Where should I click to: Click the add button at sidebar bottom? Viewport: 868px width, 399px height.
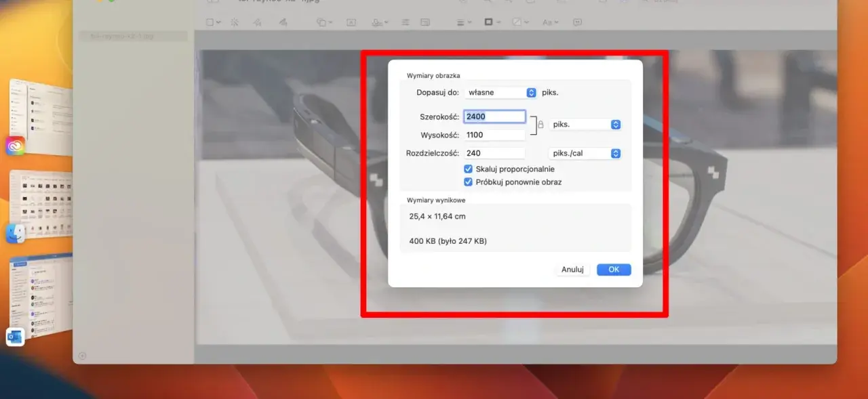[x=82, y=356]
